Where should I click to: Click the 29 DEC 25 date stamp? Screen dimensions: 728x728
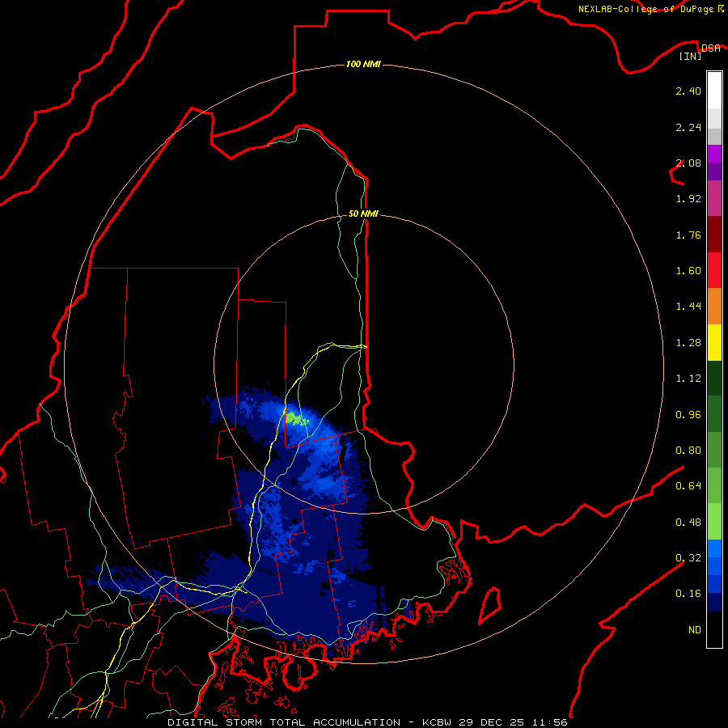492,722
